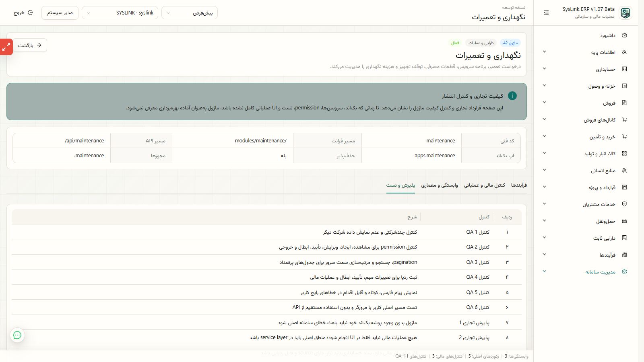Click the فروش document icon
Image resolution: width=644 pixels, height=362 pixels.
click(624, 103)
